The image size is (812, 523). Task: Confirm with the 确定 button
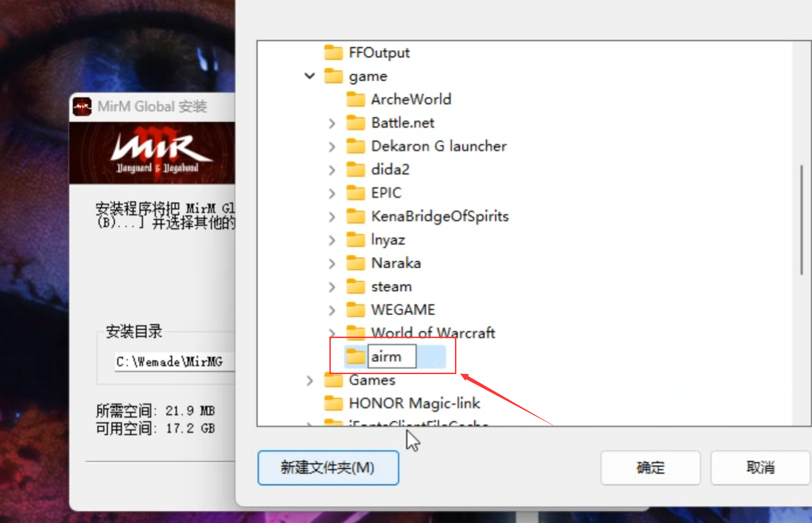tap(650, 467)
